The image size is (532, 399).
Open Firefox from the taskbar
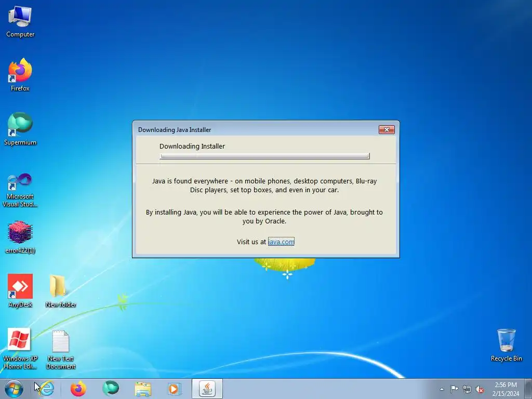tap(78, 389)
